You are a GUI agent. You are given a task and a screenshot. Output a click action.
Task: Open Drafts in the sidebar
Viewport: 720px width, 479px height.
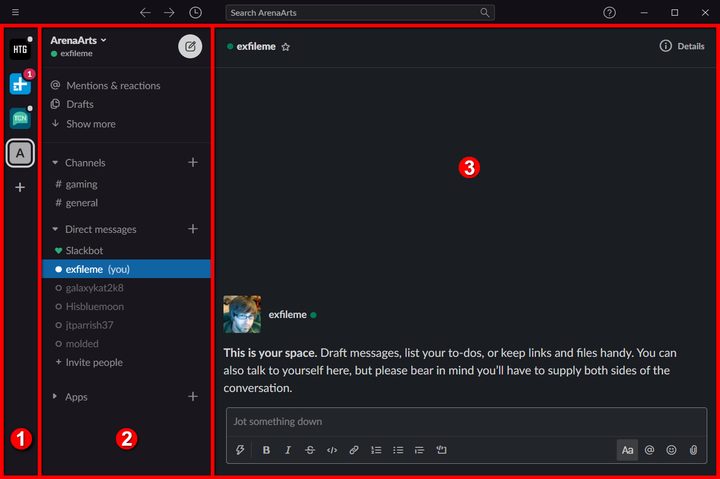click(72, 104)
